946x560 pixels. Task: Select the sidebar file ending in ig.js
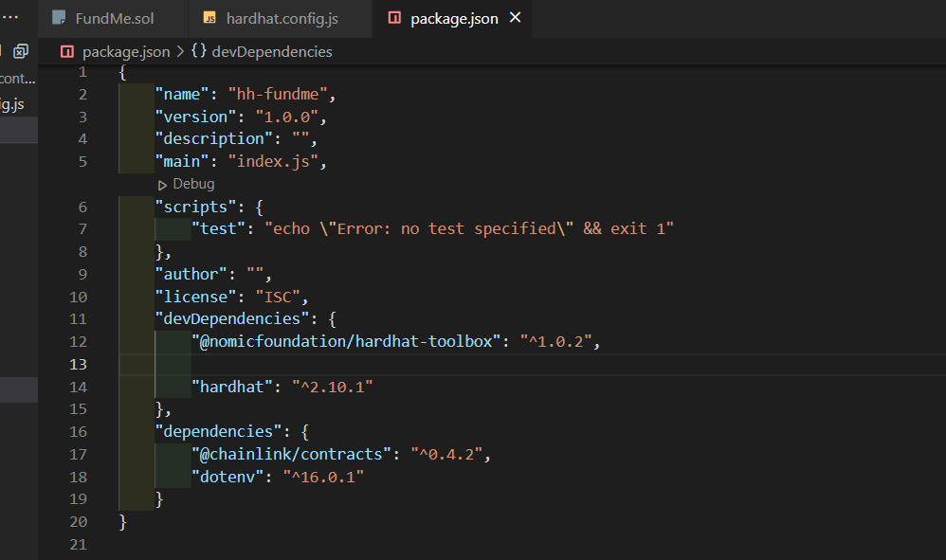point(12,103)
